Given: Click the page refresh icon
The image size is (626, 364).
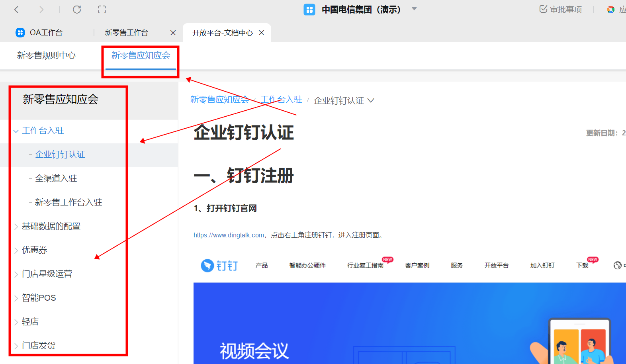Looking at the screenshot, I should coord(77,10).
